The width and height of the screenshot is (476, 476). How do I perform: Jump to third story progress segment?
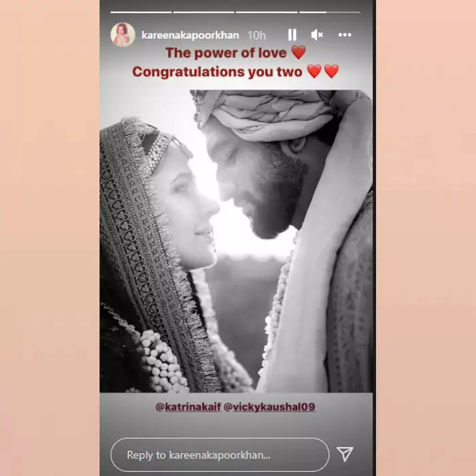click(x=267, y=12)
